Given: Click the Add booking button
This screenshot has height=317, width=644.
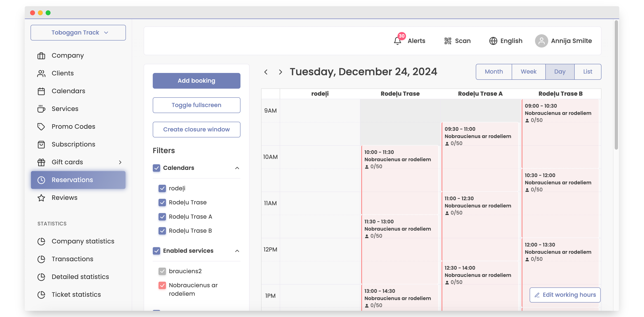Looking at the screenshot, I should [x=196, y=81].
